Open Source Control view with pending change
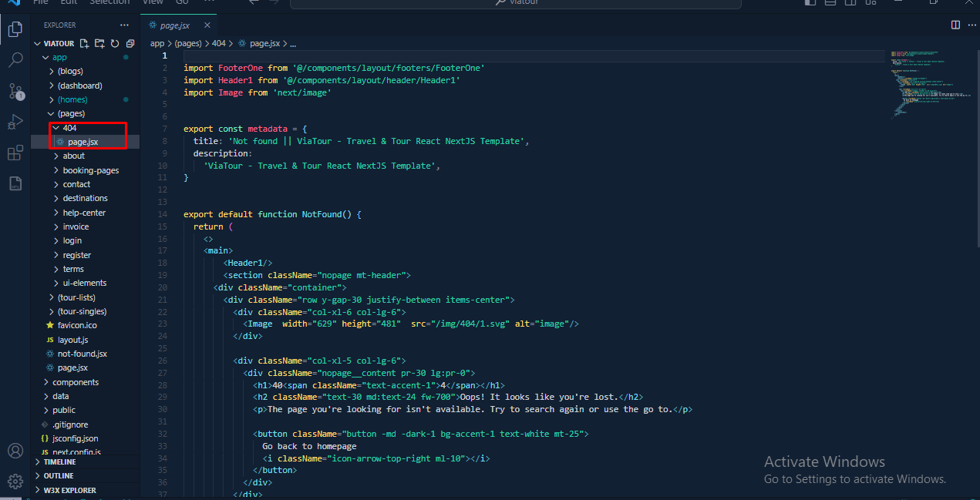The width and height of the screenshot is (980, 500). coord(15,92)
